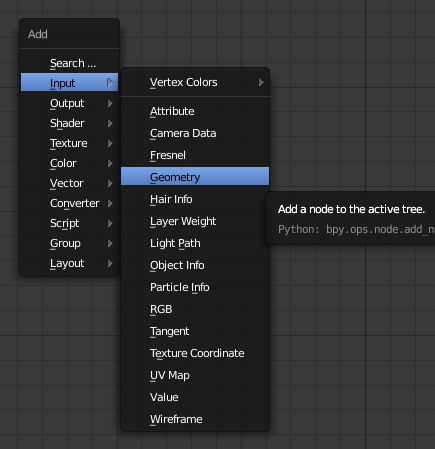Image resolution: width=435 pixels, height=449 pixels.
Task: Click the arrow next to Converter
Action: tap(110, 203)
